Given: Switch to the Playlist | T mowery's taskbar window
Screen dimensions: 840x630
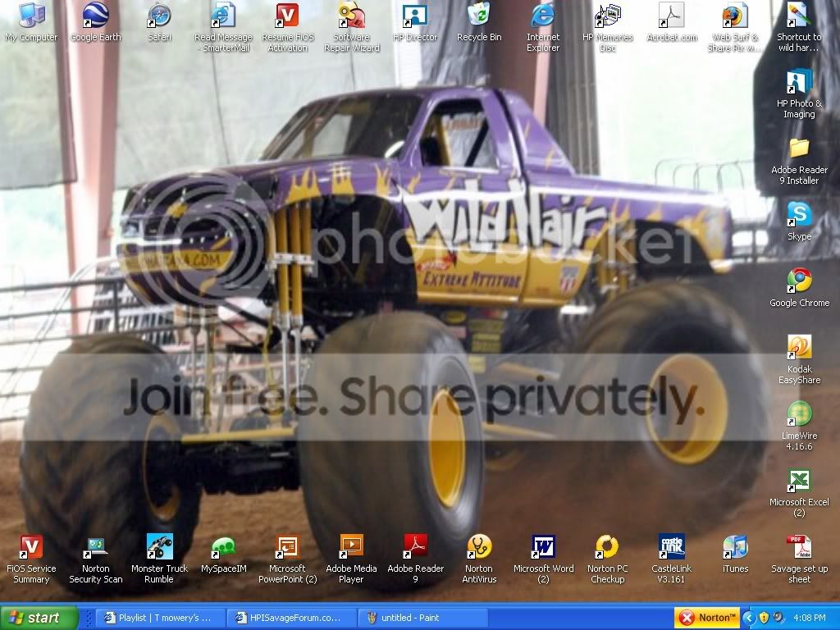Looking at the screenshot, I should [162, 618].
